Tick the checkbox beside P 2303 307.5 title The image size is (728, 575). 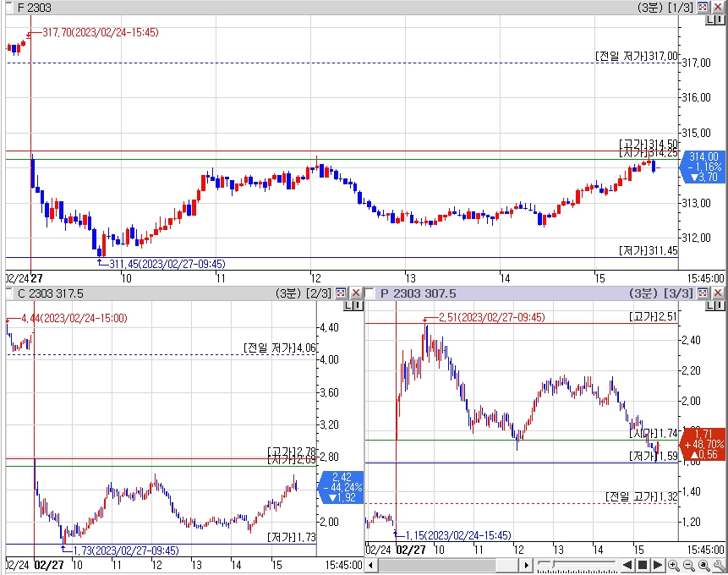[370, 293]
